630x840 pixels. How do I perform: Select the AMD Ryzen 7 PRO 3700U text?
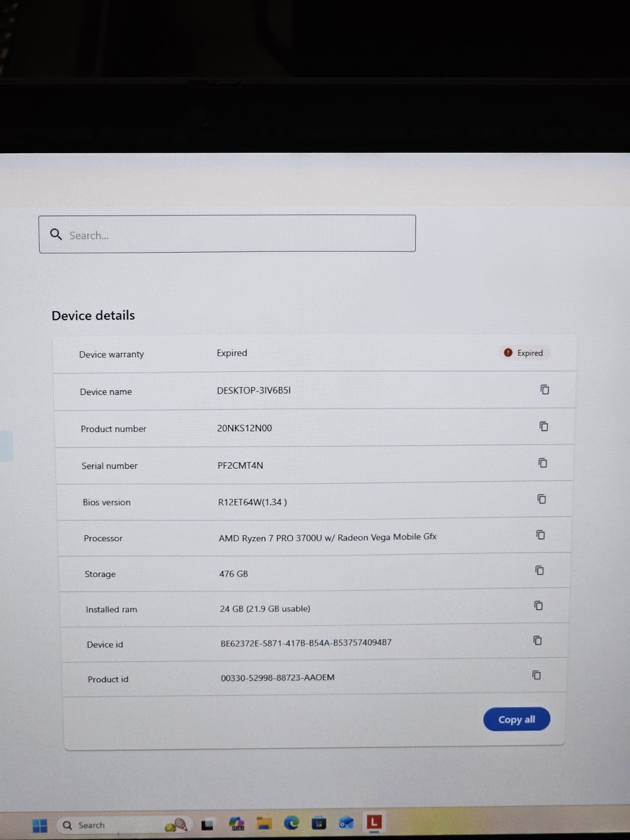tap(328, 537)
